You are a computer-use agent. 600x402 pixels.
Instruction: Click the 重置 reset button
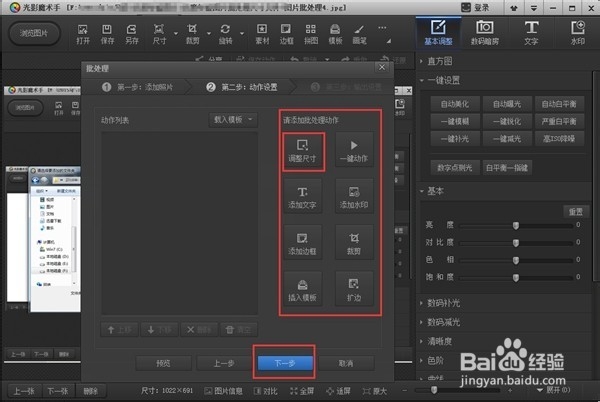[x=576, y=212]
